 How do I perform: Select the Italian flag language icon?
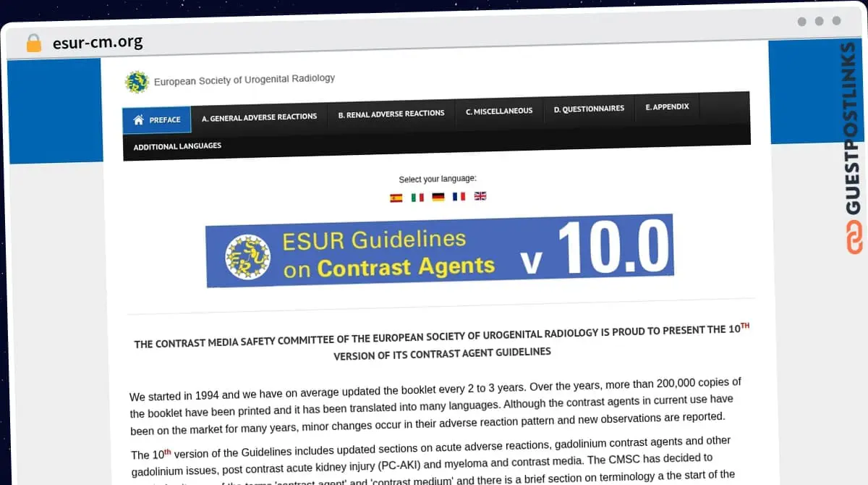coord(417,197)
